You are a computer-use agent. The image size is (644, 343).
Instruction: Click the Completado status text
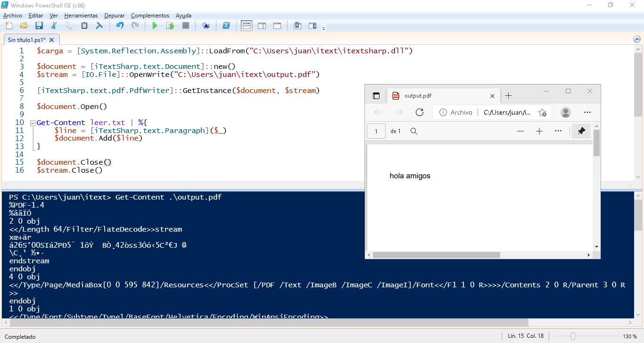(20, 337)
